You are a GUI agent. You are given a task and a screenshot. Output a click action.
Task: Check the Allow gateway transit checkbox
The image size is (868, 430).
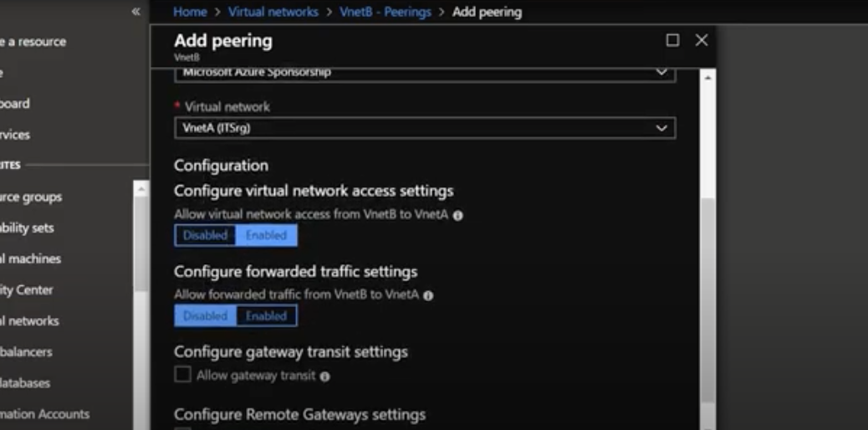click(182, 375)
